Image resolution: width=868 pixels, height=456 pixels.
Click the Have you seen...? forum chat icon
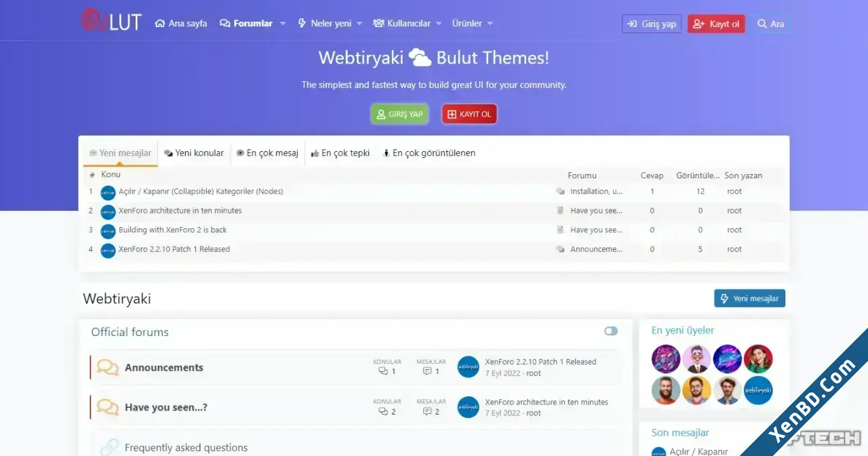[108, 407]
